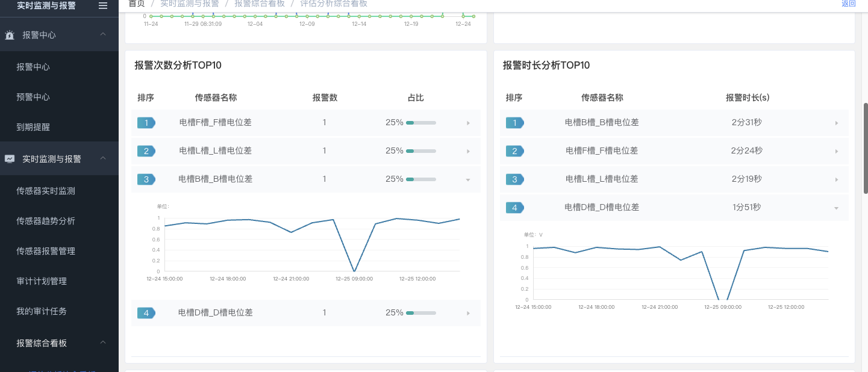Open 审计计划管理 menu item
This screenshot has height=372, width=868.
coord(42,281)
